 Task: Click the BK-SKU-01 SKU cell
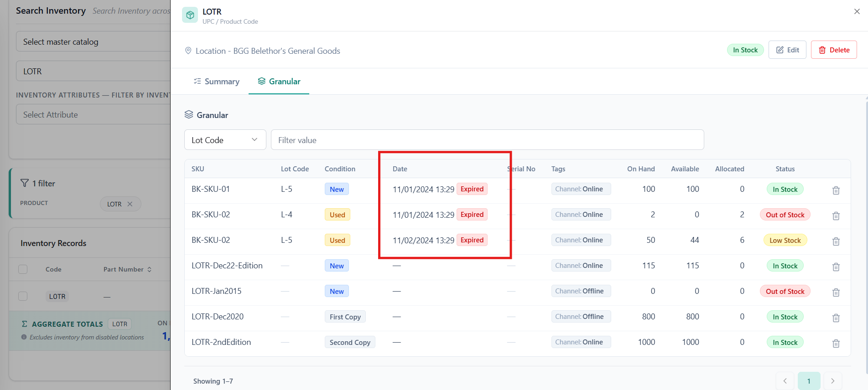211,189
